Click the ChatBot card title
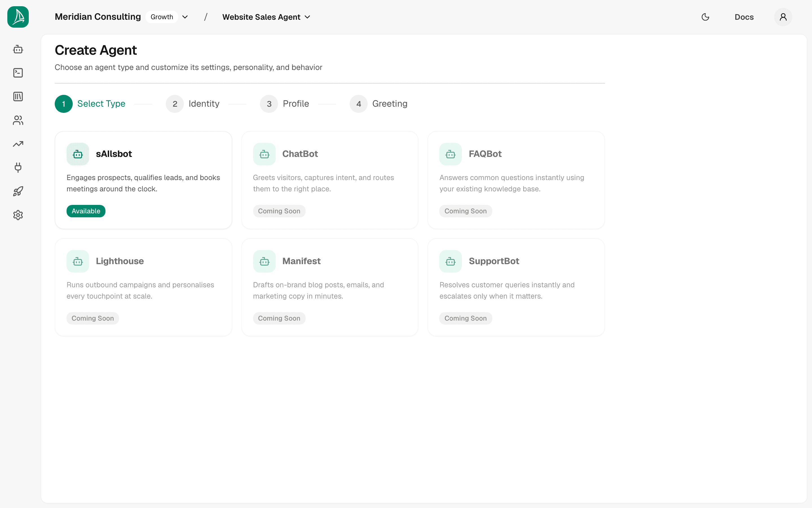The width and height of the screenshot is (812, 508). 300,154
